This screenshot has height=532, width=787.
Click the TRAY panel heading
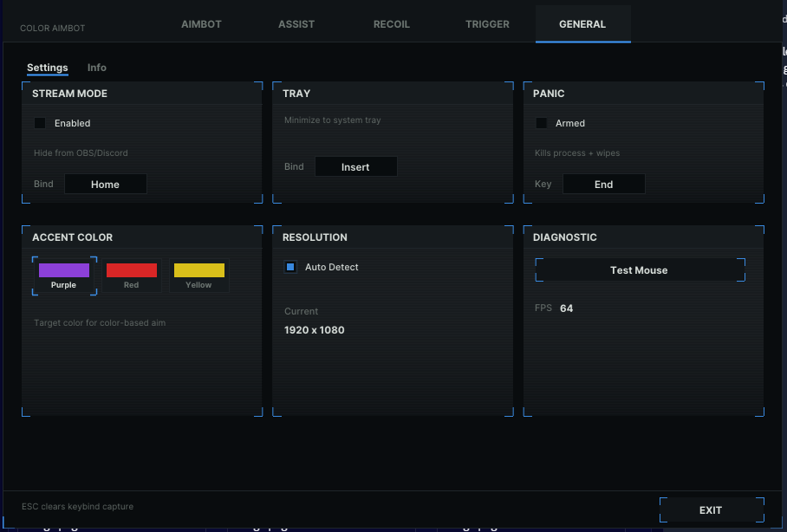coord(296,94)
